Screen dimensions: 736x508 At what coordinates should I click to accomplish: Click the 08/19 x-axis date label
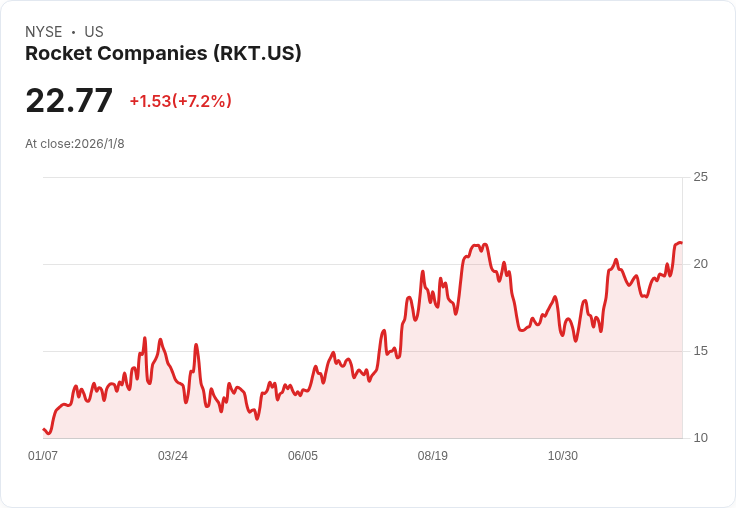click(x=433, y=455)
